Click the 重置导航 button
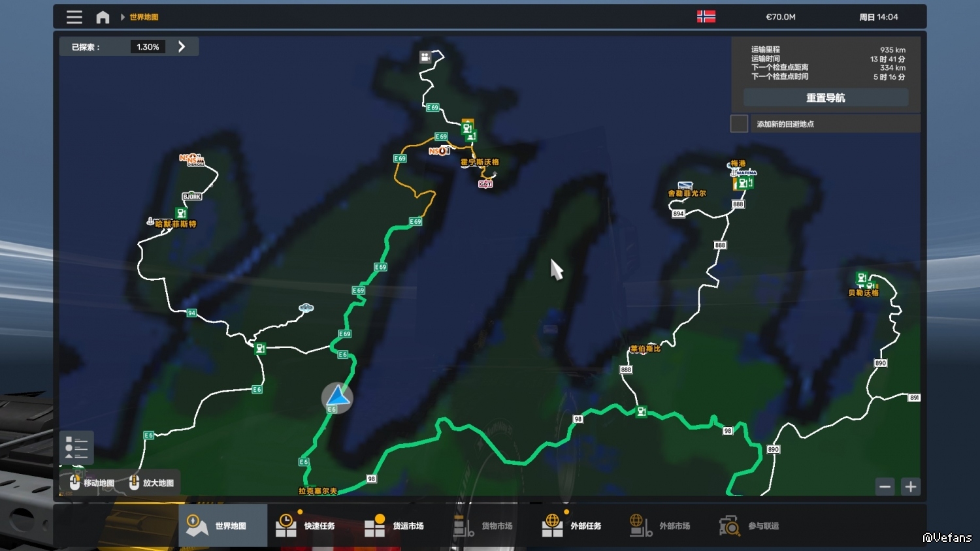The height and width of the screenshot is (551, 980). (826, 98)
